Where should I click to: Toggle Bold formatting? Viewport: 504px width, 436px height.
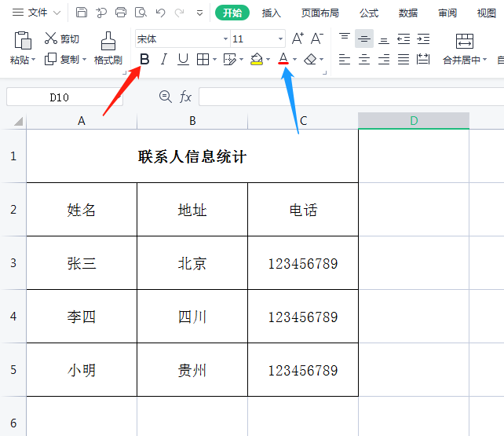[144, 59]
